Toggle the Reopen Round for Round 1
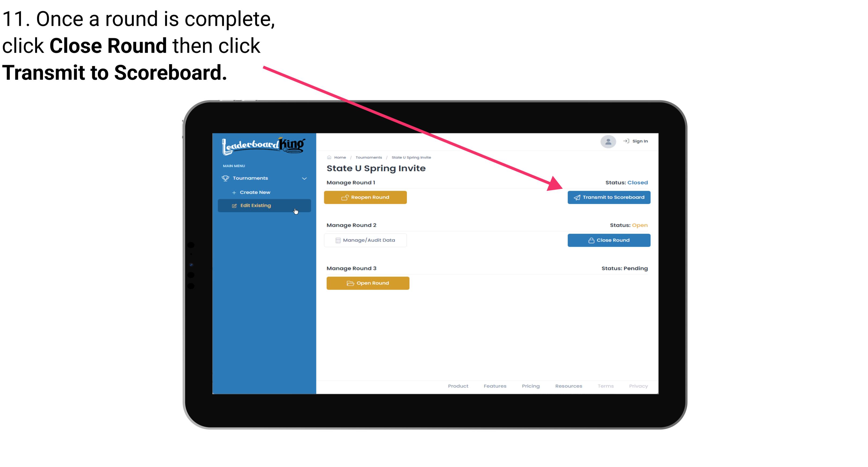This screenshot has height=467, width=868. point(366,197)
